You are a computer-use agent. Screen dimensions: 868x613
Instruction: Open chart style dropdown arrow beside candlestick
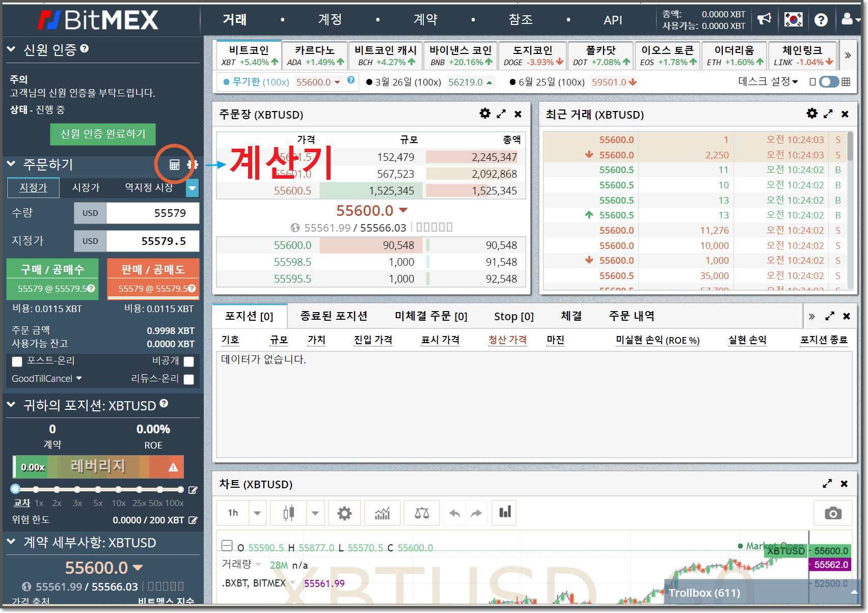(x=315, y=513)
